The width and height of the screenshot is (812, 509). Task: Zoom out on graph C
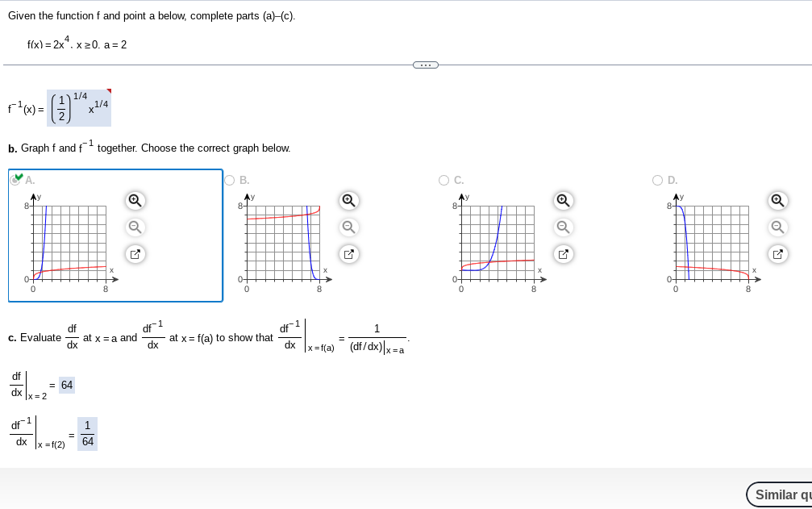[x=564, y=227]
